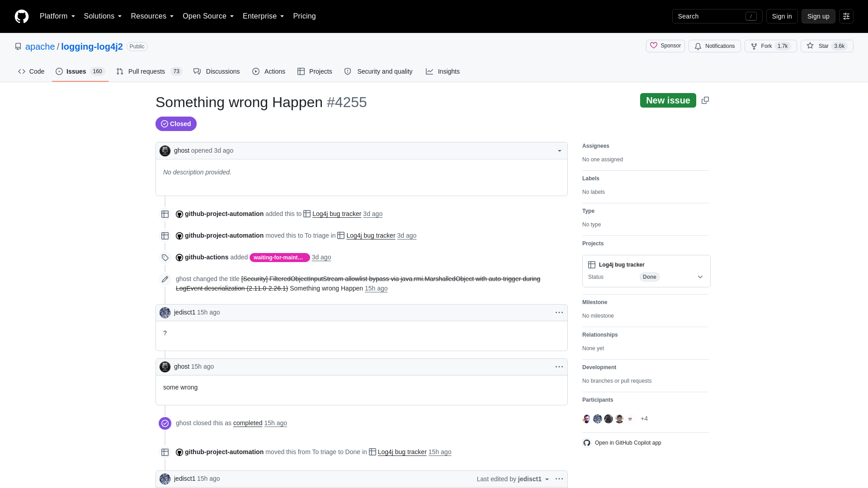This screenshot has height=488, width=868.
Task: Star the logging-log4j2 repository
Action: (827, 46)
